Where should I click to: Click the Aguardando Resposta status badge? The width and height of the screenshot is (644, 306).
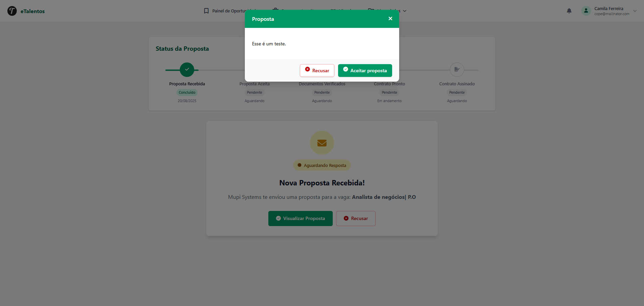[x=322, y=165]
